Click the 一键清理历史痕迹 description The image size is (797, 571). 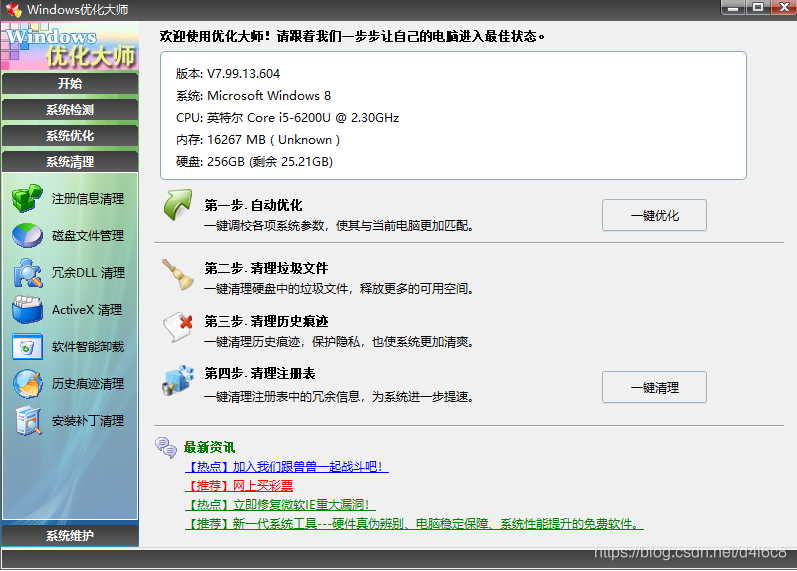pyautogui.click(x=339, y=342)
